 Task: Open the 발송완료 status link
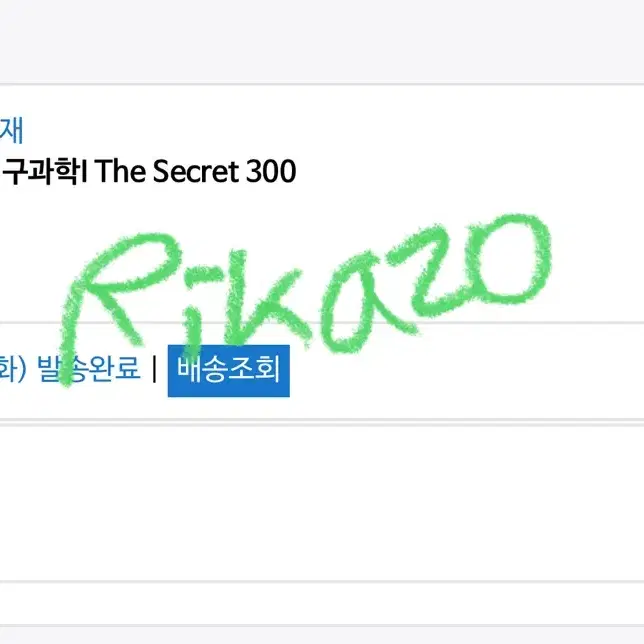point(89,368)
